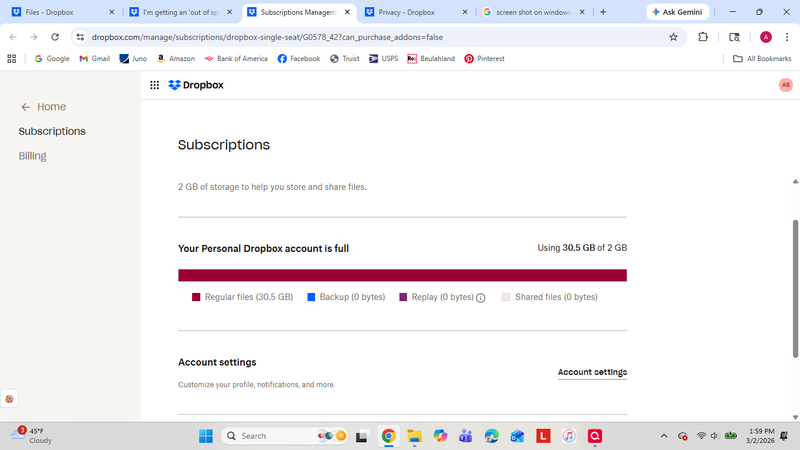
Task: Click the Dropbox logo
Action: [196, 85]
